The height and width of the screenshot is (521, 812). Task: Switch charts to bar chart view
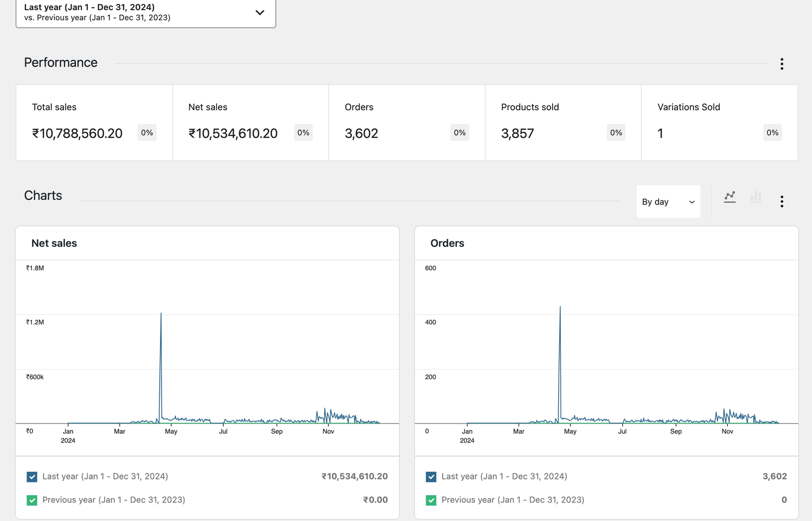click(x=756, y=198)
